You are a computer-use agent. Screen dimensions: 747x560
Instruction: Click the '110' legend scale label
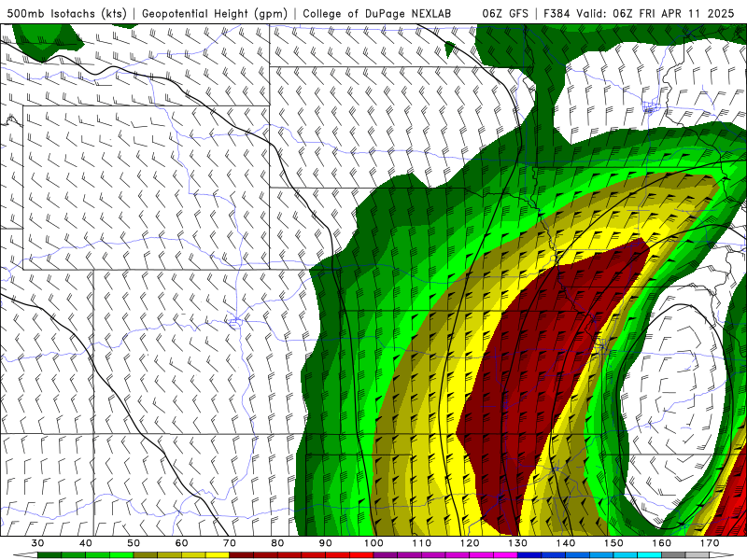(x=422, y=543)
